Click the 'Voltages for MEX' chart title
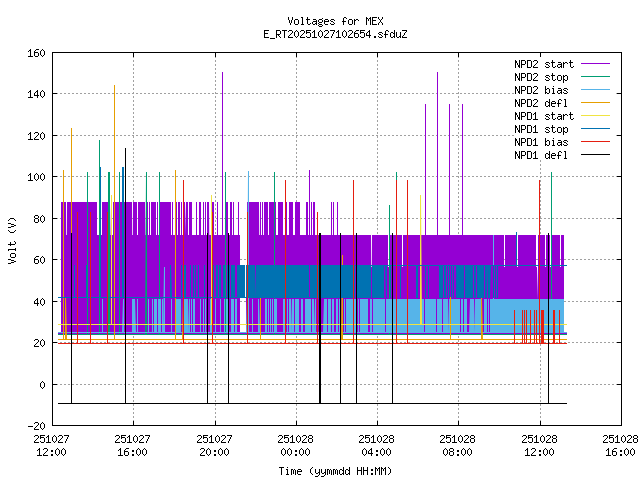The image size is (640, 480). coord(334,21)
